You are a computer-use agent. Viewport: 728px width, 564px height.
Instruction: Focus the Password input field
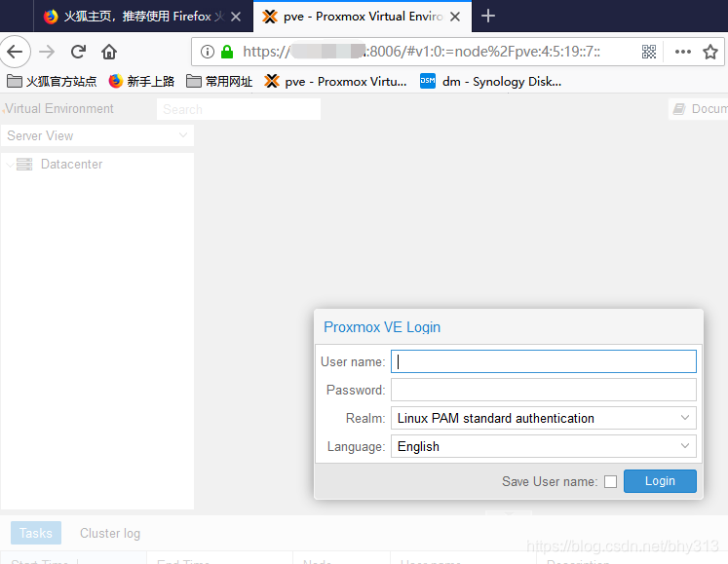click(x=543, y=390)
